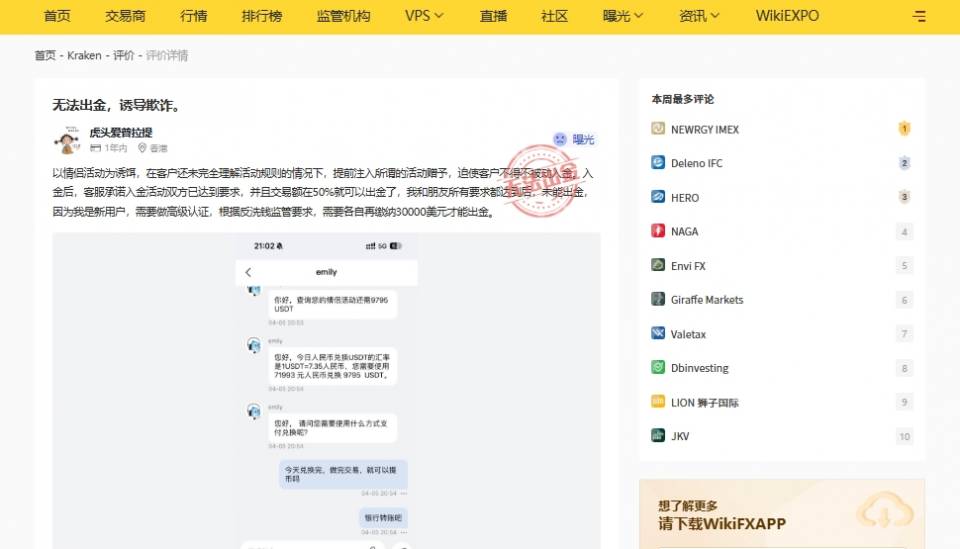
Task: Go to 首页 in top navigation
Action: [x=57, y=16]
